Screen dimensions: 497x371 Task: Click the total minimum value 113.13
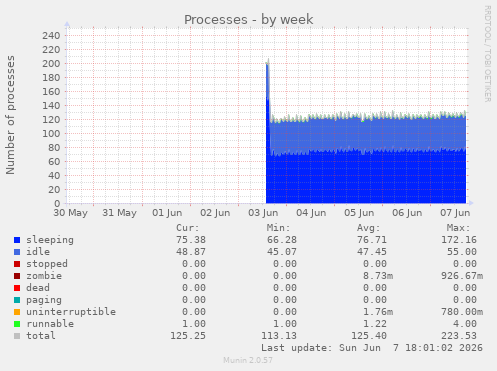point(279,336)
